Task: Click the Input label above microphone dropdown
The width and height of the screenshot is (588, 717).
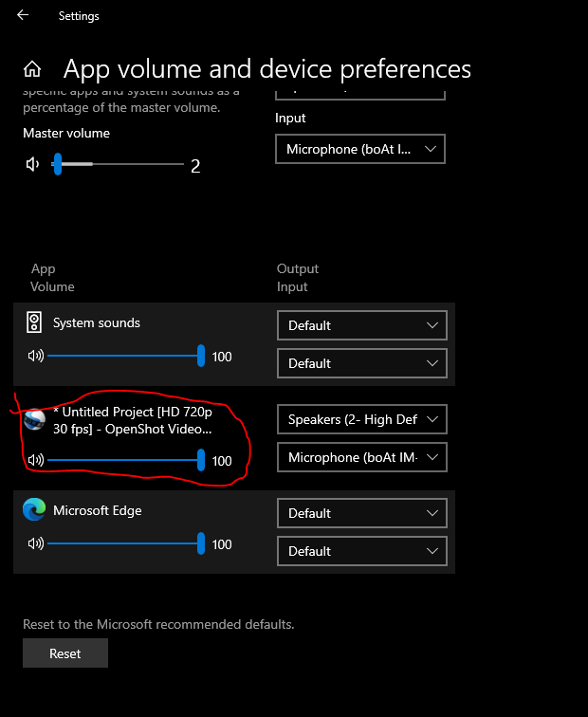Action: pos(290,118)
